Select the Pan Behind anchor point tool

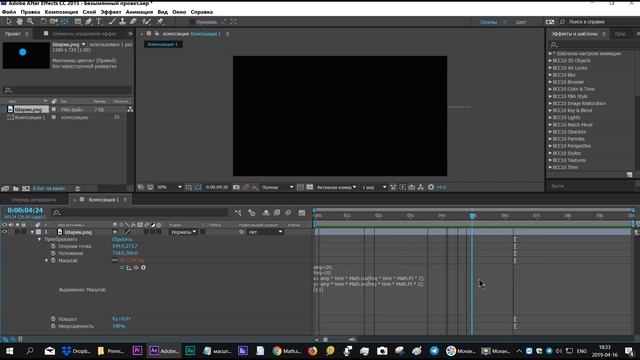pyautogui.click(x=65, y=21)
